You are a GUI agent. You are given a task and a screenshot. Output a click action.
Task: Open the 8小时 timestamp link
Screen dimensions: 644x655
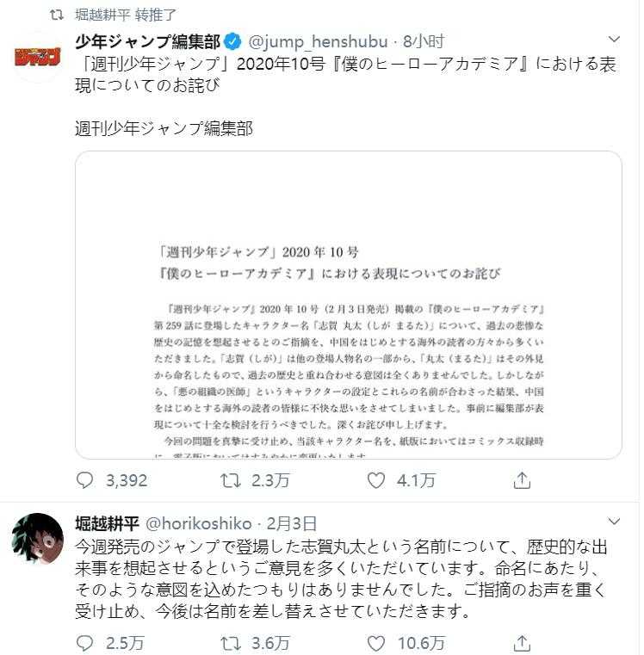(x=423, y=41)
